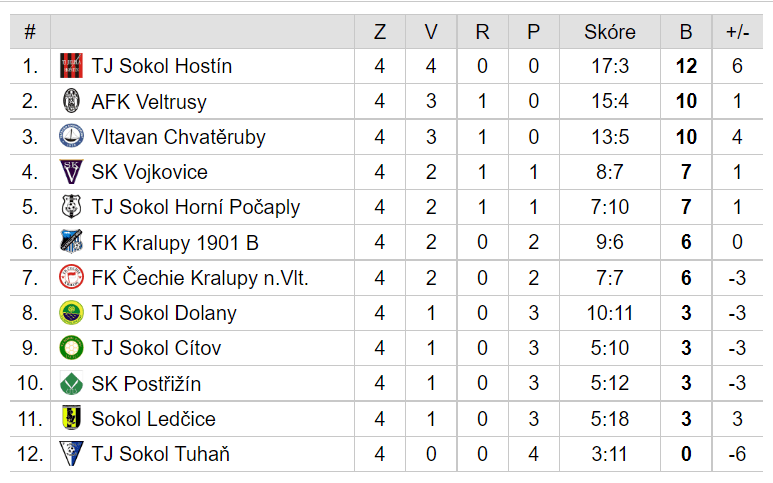Click the B points column header
Screen dimensions: 773x483
[x=686, y=32]
